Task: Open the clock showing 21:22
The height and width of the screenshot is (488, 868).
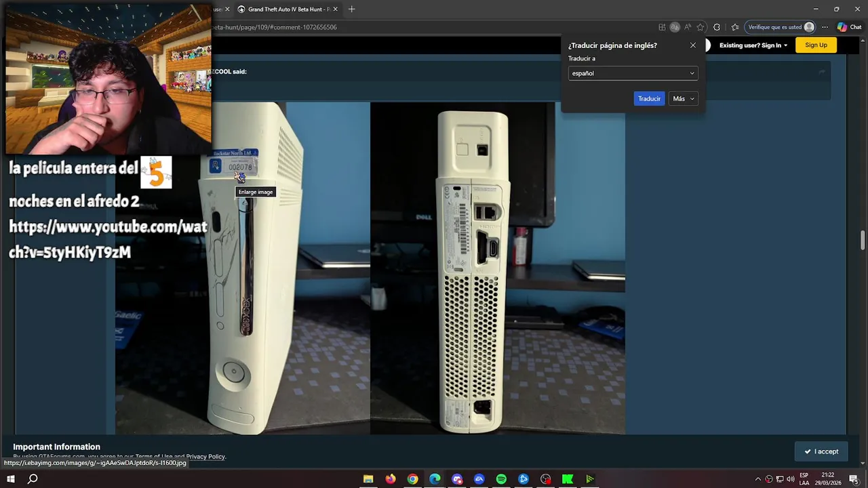Action: [x=828, y=479]
